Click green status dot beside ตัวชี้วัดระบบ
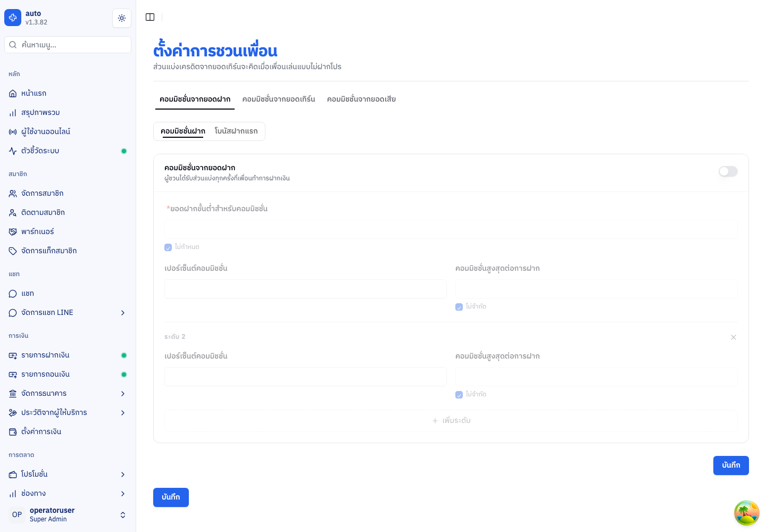Image resolution: width=766 pixels, height=532 pixels. click(x=124, y=151)
